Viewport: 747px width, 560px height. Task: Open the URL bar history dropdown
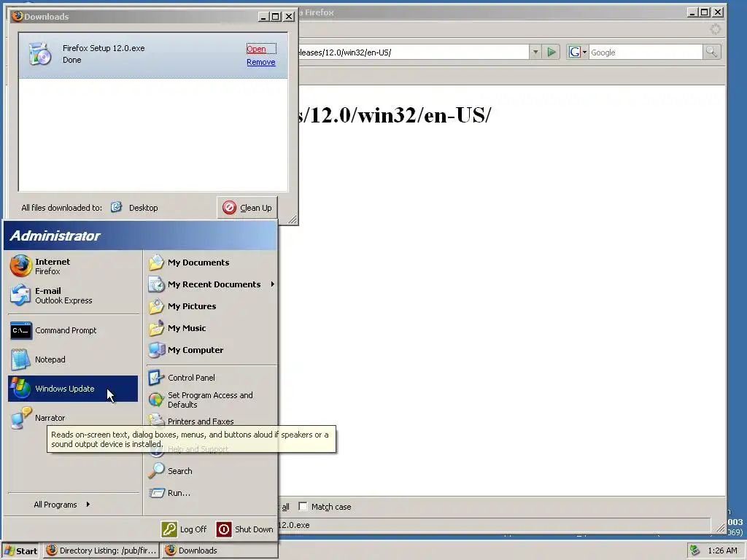[x=535, y=52]
